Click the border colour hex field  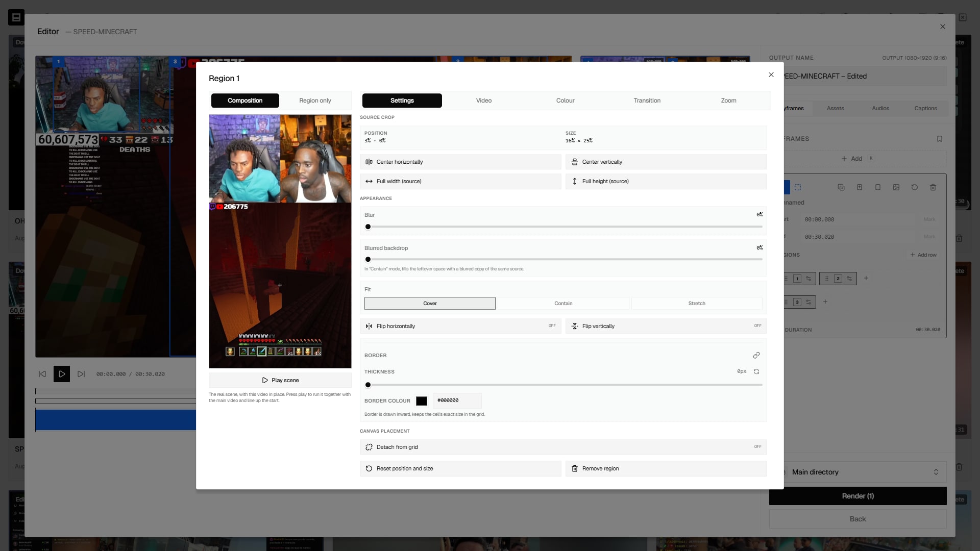tap(457, 400)
